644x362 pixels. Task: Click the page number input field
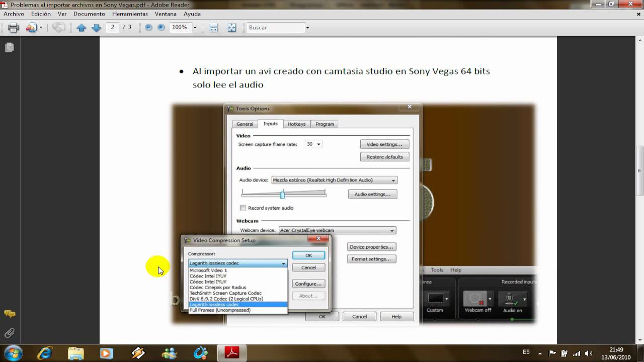[113, 27]
